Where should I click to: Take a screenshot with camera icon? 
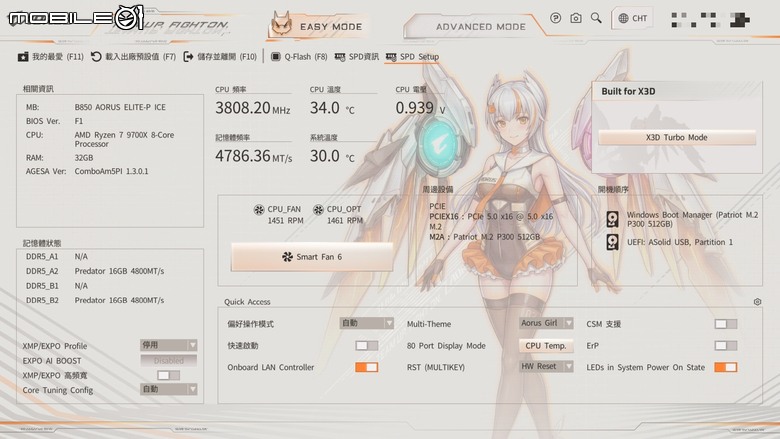click(x=576, y=18)
